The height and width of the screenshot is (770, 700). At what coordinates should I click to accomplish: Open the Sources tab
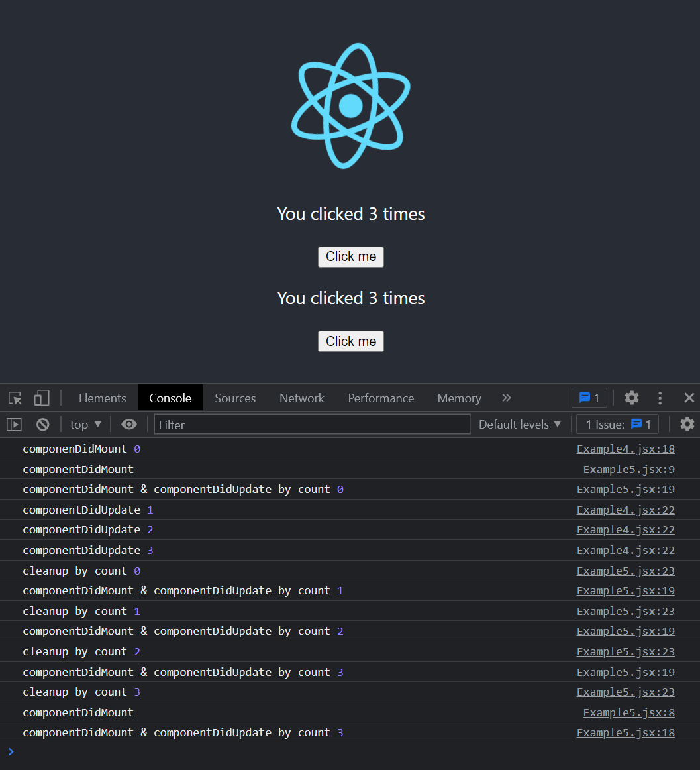click(235, 398)
